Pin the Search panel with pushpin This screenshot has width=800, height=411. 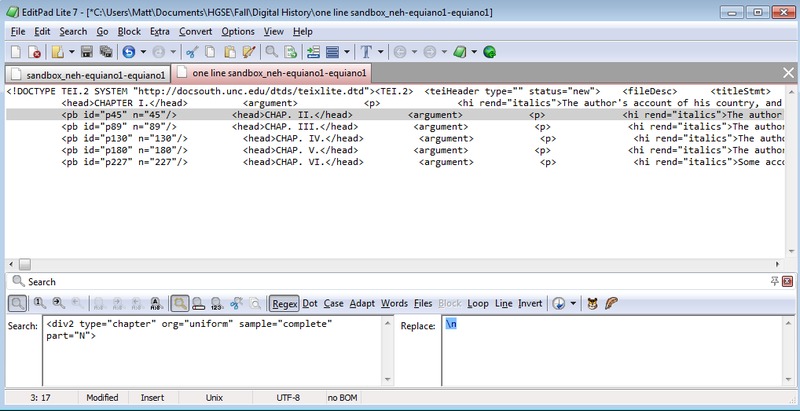point(774,281)
